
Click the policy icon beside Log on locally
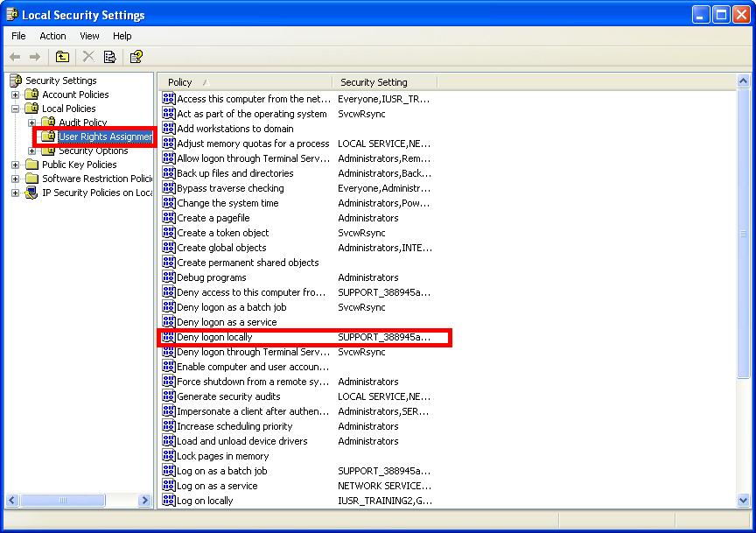click(169, 501)
